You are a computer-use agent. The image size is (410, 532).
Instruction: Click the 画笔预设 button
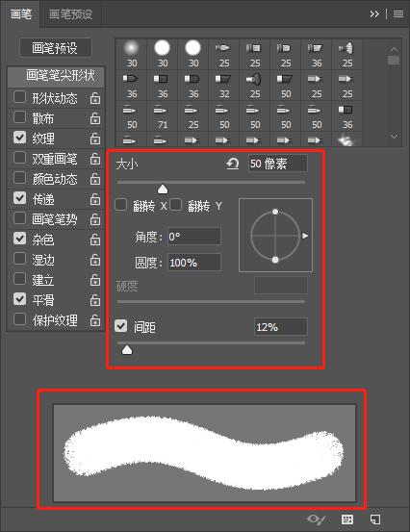(56, 48)
